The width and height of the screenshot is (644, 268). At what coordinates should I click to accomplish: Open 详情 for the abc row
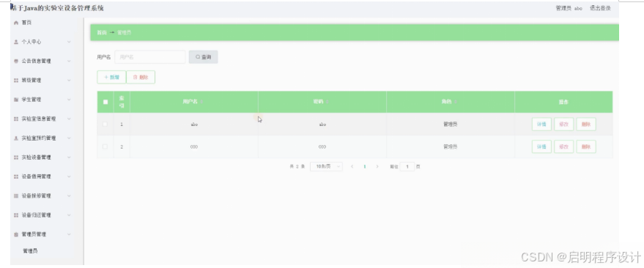pyautogui.click(x=541, y=124)
